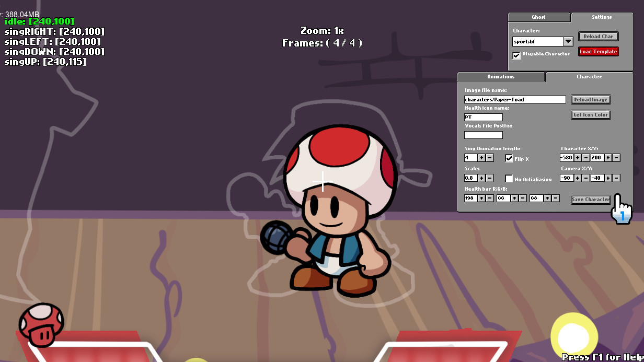Click the Reload Char button

(x=598, y=36)
